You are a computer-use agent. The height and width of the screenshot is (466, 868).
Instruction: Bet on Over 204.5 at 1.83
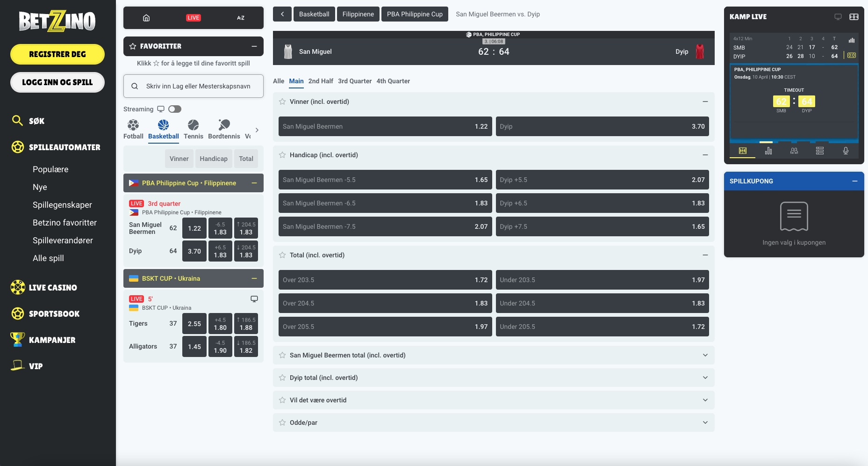[385, 303]
